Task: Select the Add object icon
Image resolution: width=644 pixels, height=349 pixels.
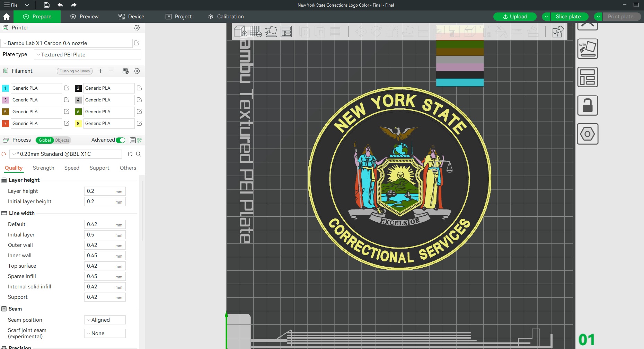Action: coord(239,31)
